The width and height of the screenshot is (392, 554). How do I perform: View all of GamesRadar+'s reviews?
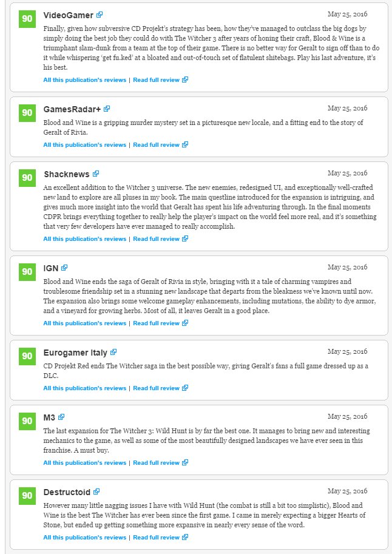click(x=85, y=145)
